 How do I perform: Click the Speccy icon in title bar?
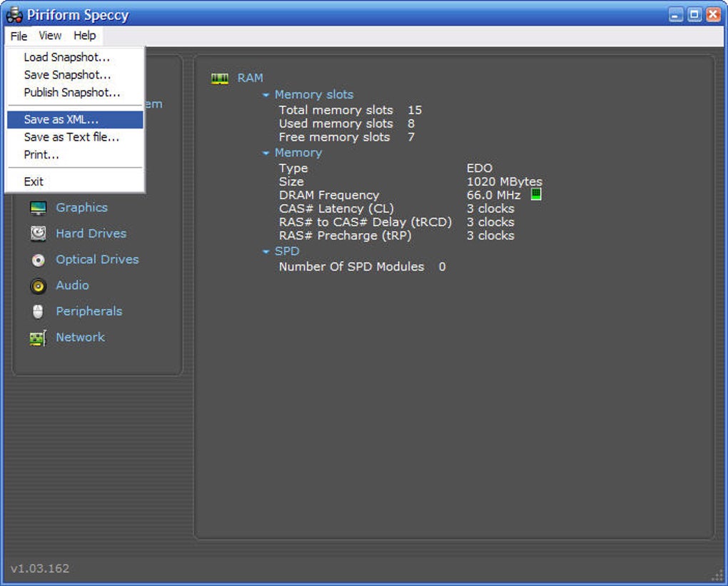(x=14, y=15)
